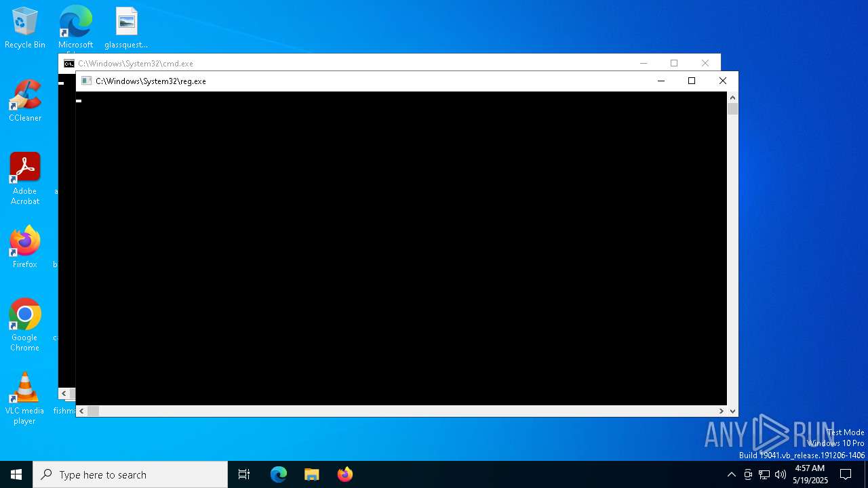Open Task View on the taskbar

tap(244, 474)
